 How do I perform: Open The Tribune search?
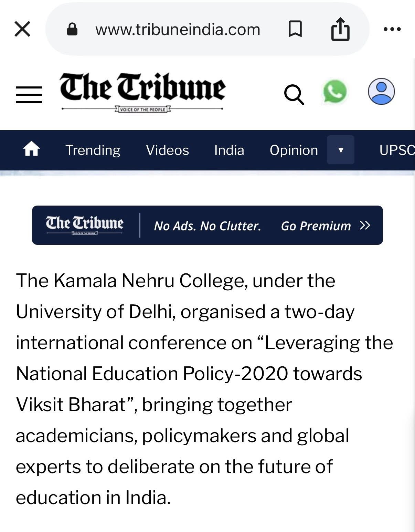pyautogui.click(x=294, y=94)
